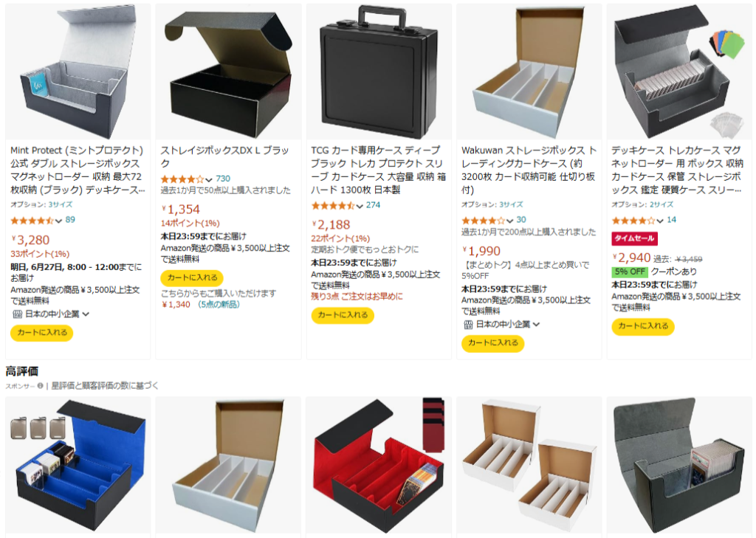Click the 日本の中小企業 badge icon on Mint Protect
The image size is (756, 538).
pos(18,314)
